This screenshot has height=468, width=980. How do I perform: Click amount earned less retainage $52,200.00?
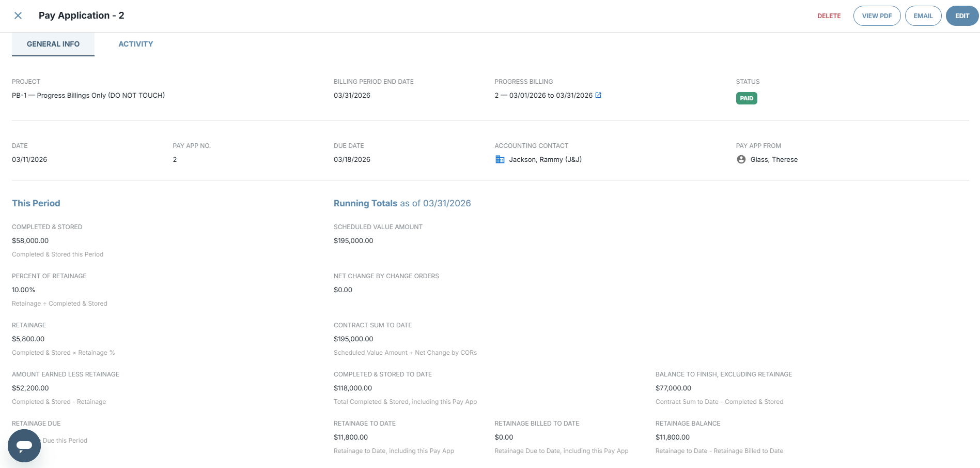[x=30, y=388]
